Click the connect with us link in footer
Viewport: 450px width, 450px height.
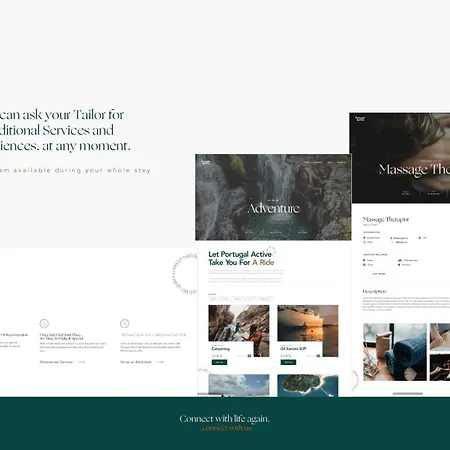point(227,428)
